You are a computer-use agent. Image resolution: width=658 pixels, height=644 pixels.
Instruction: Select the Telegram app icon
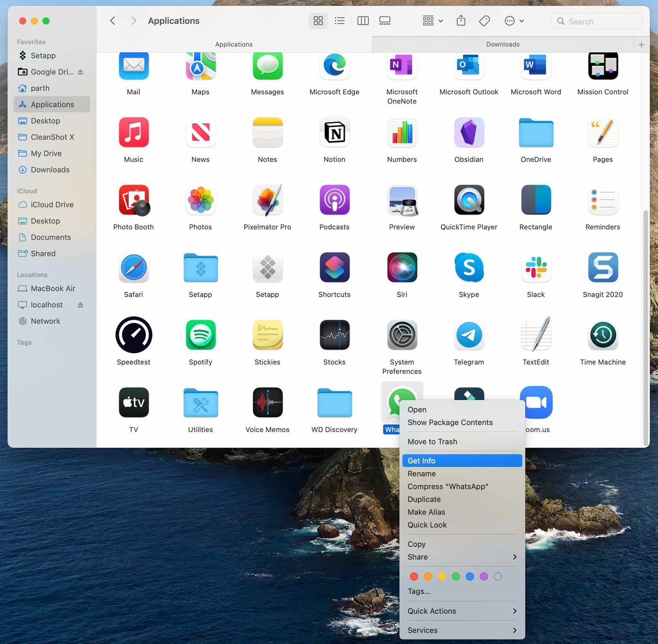click(x=469, y=335)
